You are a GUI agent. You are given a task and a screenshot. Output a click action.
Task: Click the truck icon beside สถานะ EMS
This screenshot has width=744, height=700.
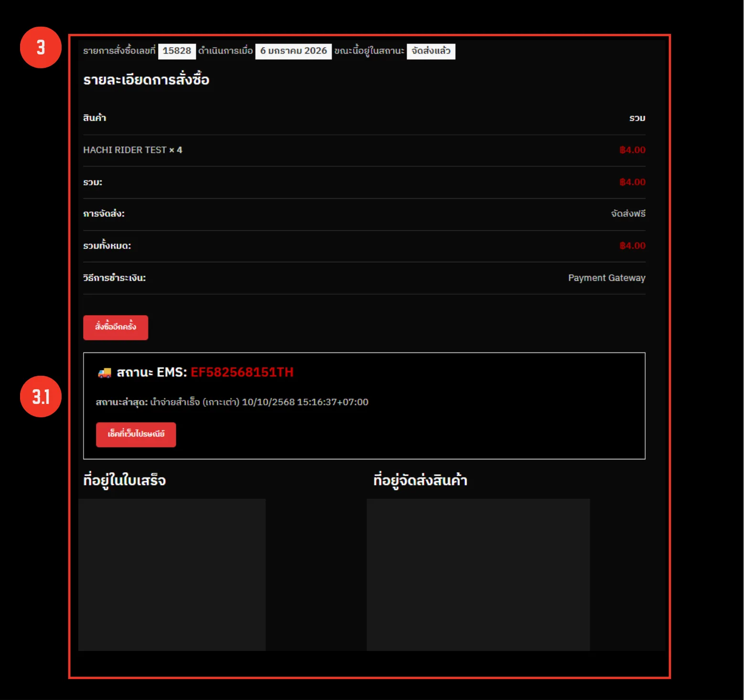(x=105, y=373)
